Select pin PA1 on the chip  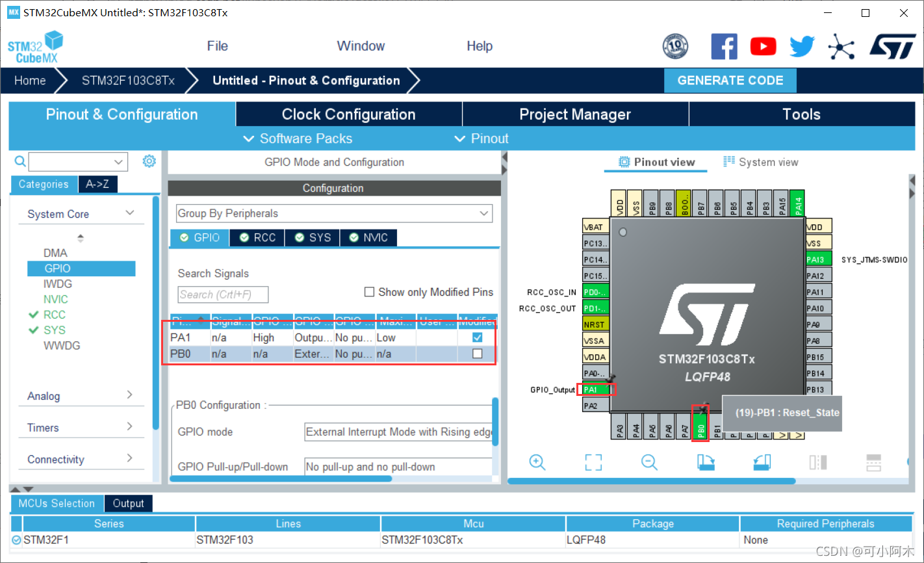(x=596, y=389)
